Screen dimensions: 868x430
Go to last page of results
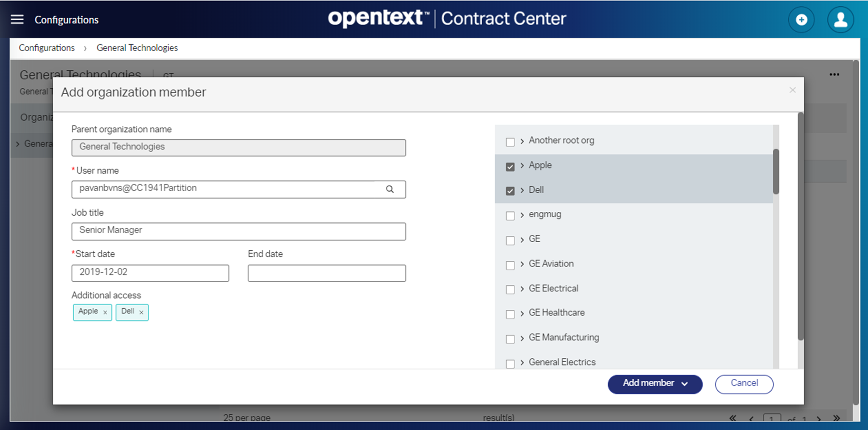tap(836, 418)
